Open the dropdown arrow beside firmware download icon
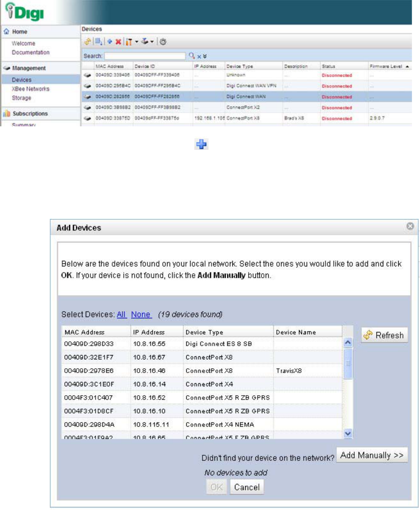420x510 pixels. [152, 42]
